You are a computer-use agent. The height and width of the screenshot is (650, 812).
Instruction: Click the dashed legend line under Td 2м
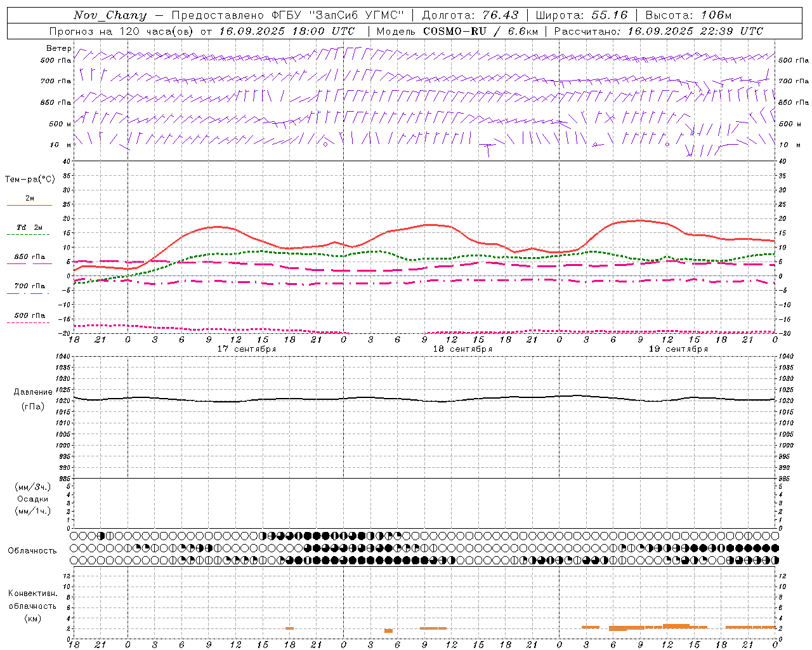coord(28,235)
